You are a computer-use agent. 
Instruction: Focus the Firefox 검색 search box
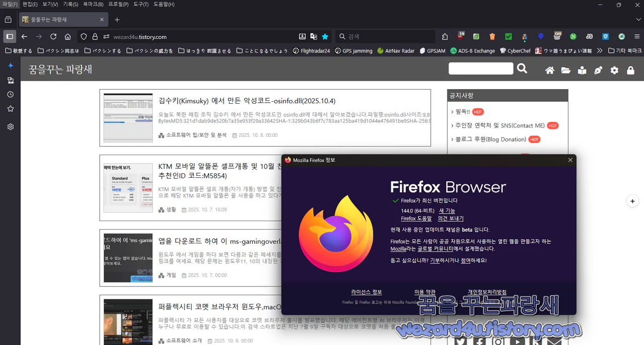pos(385,36)
